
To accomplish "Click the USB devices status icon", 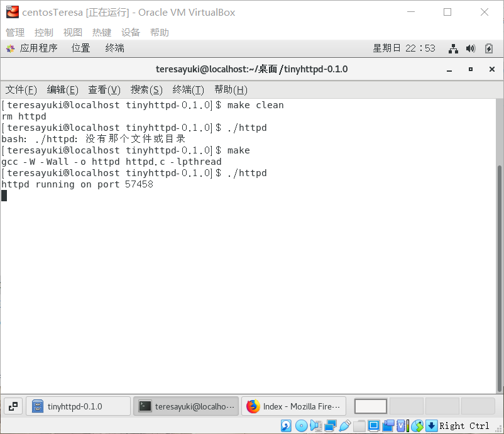I will click(345, 425).
